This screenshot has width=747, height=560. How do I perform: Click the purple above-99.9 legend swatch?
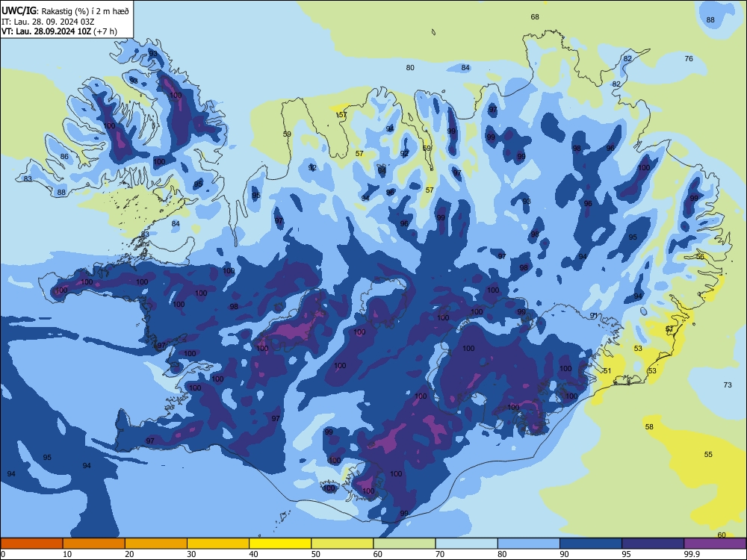[715, 544]
